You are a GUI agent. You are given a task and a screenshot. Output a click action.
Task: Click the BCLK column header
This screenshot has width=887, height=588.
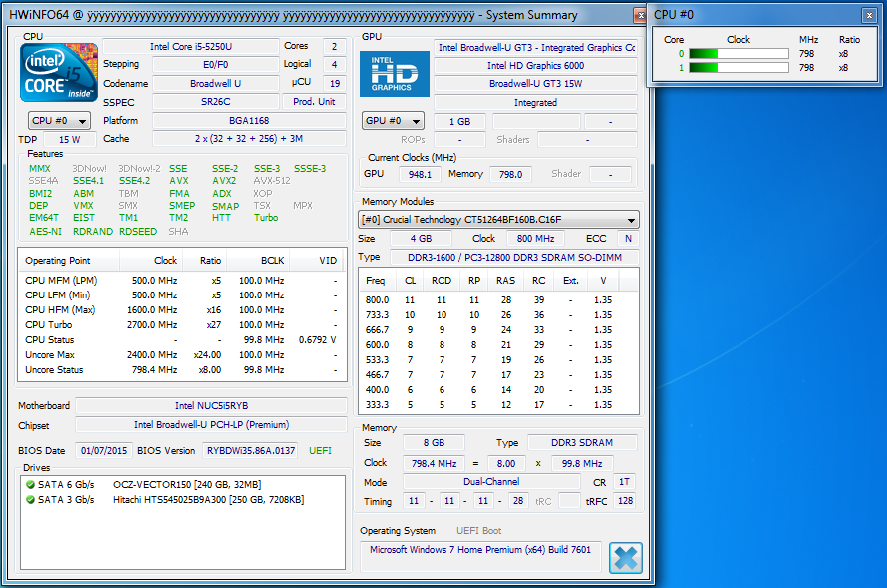click(258, 261)
